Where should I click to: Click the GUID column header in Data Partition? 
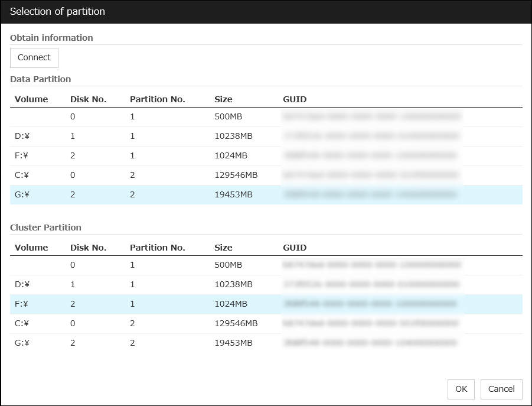point(294,99)
